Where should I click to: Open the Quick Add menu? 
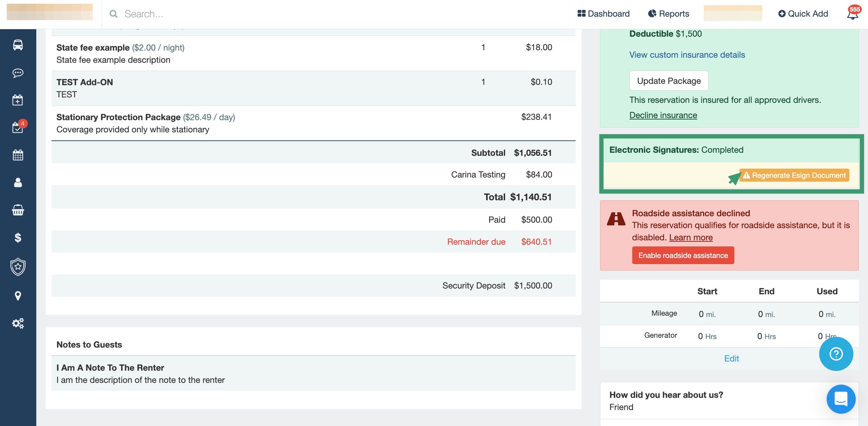click(803, 14)
